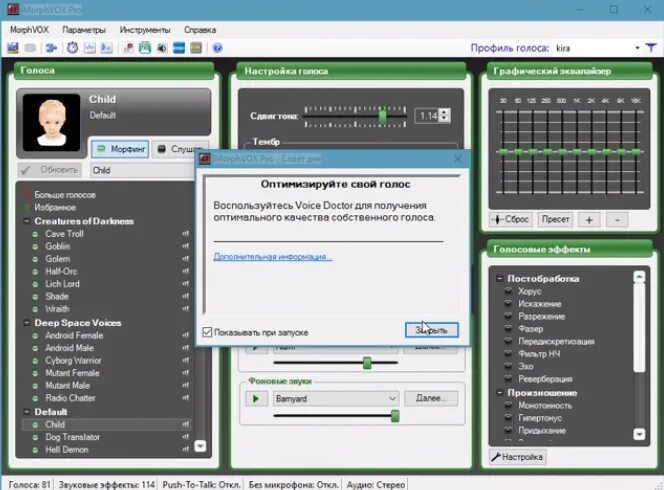Click the Далее button next to Barnyard
Viewport: 664px width, 490px height.
431,398
